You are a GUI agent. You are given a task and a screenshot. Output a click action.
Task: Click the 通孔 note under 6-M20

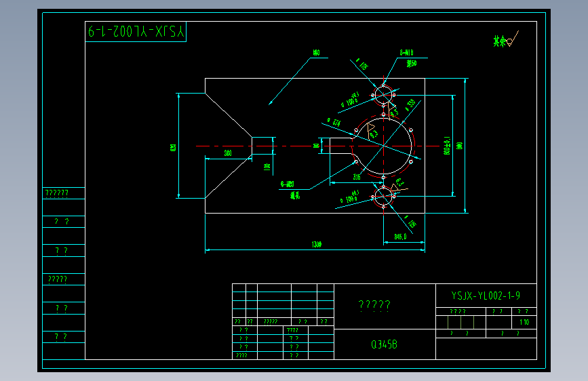pos(295,195)
